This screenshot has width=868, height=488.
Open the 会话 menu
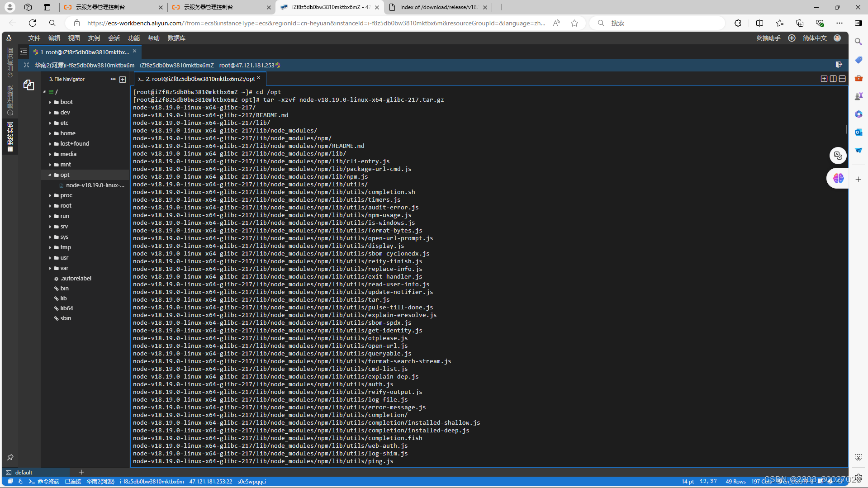(x=114, y=38)
